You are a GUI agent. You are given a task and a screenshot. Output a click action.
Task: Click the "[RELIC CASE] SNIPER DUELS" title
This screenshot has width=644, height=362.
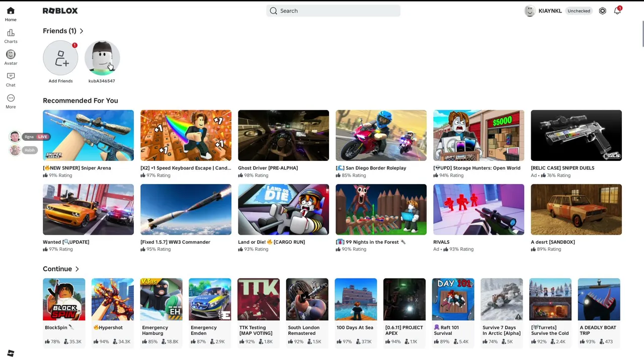coord(562,168)
